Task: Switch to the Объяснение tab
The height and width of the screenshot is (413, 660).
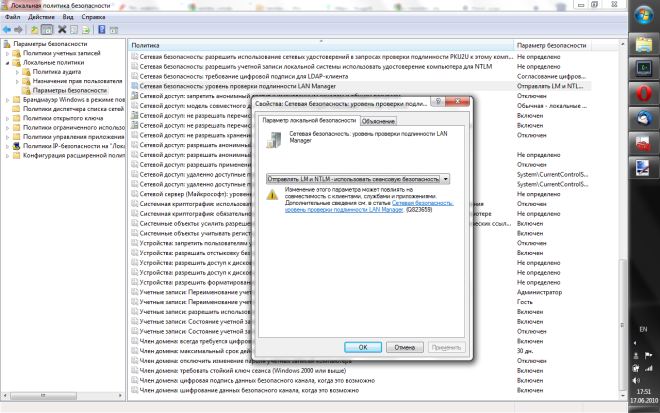Action: 378,121
